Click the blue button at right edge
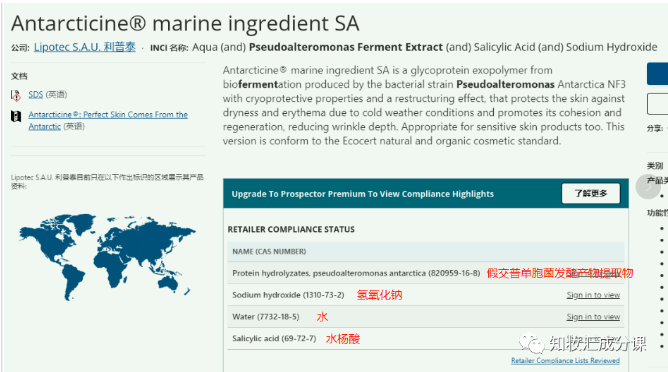Image resolution: width=668 pixels, height=372 pixels. 657,74
